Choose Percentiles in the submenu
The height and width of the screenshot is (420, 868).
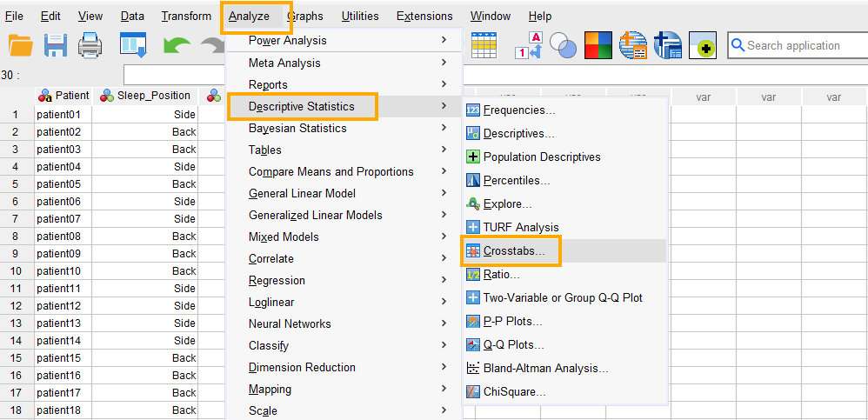pos(564,180)
